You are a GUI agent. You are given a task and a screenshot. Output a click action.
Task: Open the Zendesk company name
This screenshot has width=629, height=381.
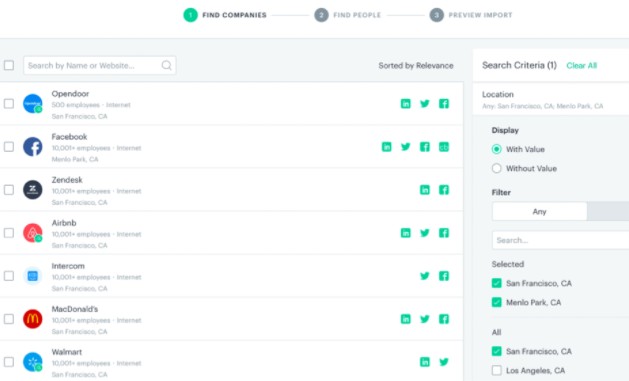tap(67, 180)
